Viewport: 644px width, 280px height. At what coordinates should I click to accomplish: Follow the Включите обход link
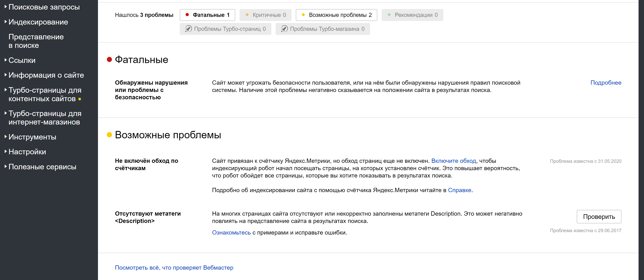[x=454, y=161]
